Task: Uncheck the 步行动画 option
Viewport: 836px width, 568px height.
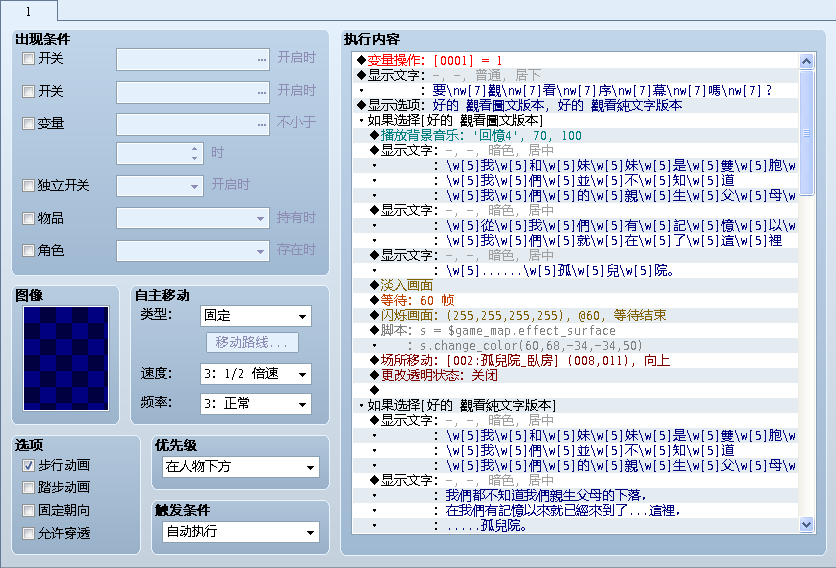Action: click(28, 466)
